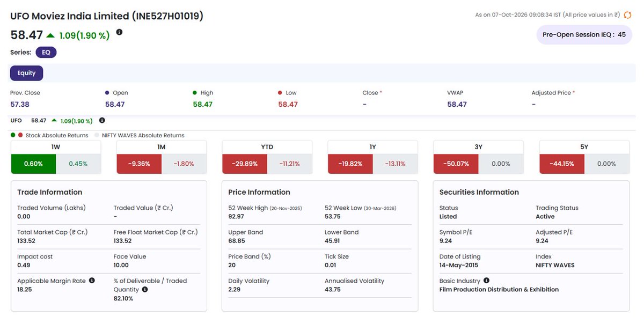644x324 pixels.
Task: Select the EQ series pill
Action: coord(46,53)
